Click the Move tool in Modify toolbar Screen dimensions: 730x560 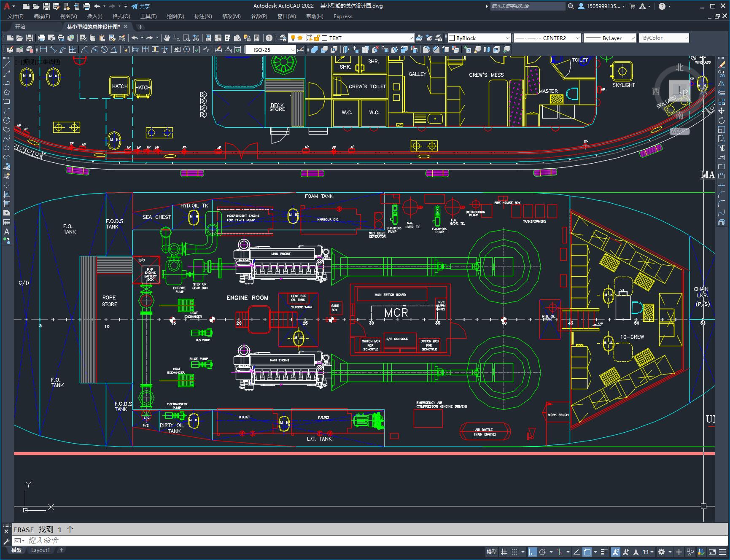[722, 111]
